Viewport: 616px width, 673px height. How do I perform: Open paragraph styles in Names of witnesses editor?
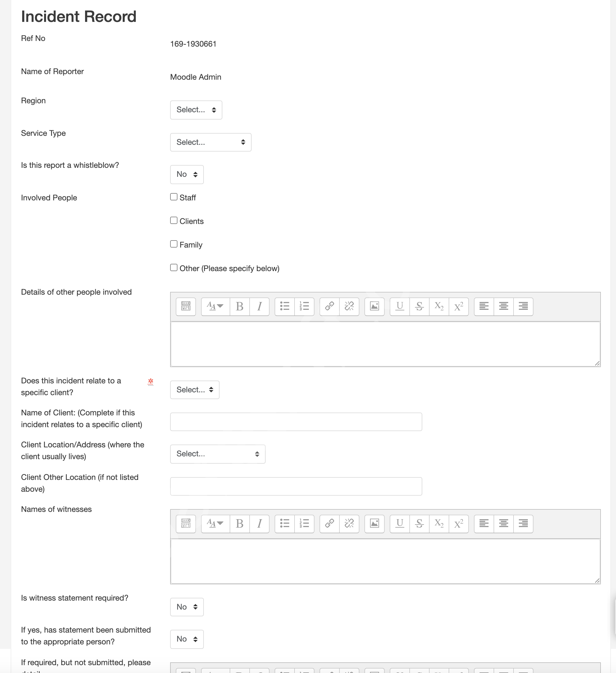215,523
